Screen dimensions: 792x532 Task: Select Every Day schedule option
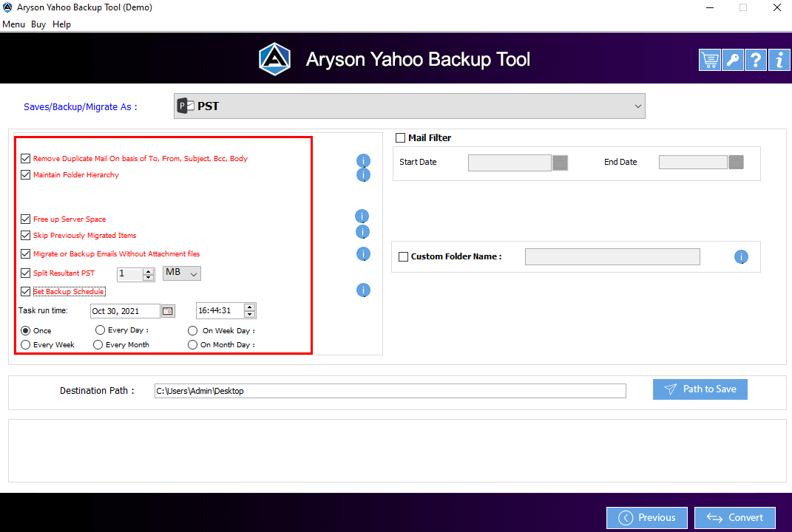[100, 330]
